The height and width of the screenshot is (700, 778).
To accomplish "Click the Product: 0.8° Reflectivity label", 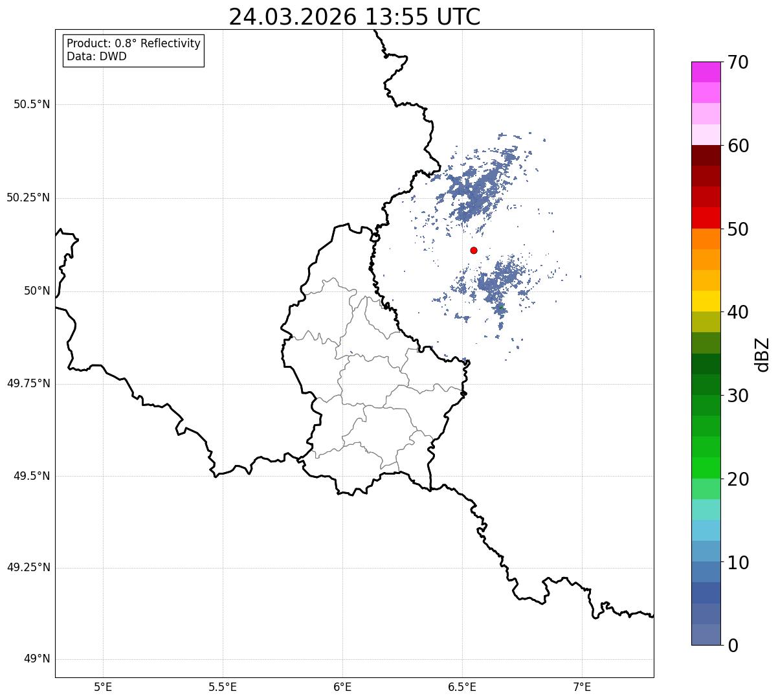I will pos(134,43).
